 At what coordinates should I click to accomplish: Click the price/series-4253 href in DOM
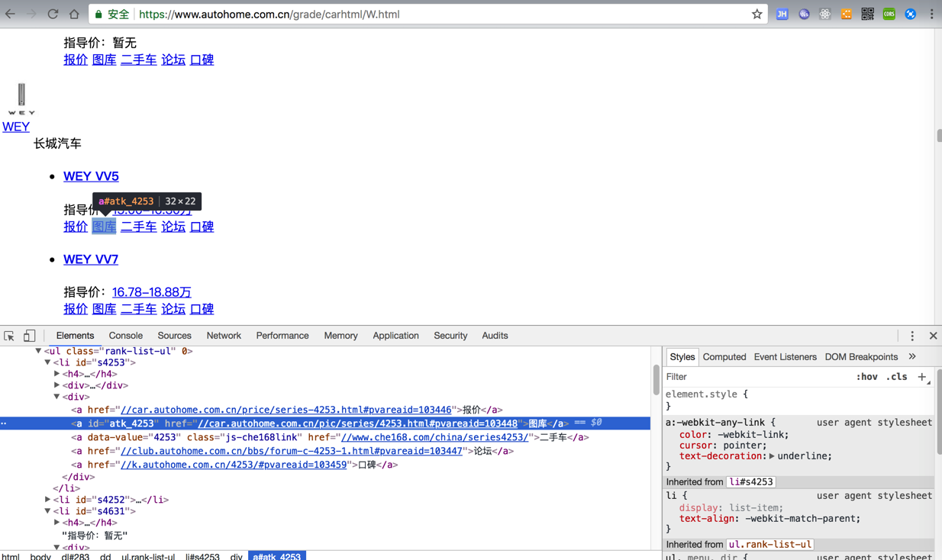(x=286, y=410)
